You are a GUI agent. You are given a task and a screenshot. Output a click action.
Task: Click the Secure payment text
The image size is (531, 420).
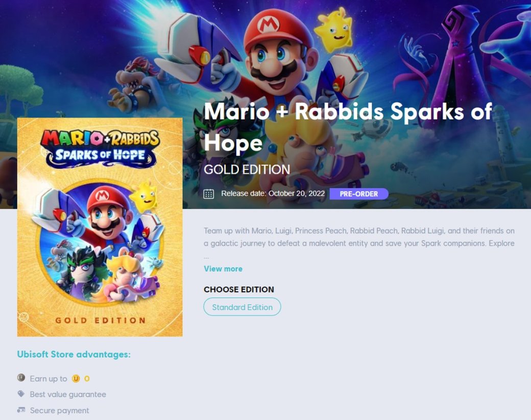(x=59, y=410)
